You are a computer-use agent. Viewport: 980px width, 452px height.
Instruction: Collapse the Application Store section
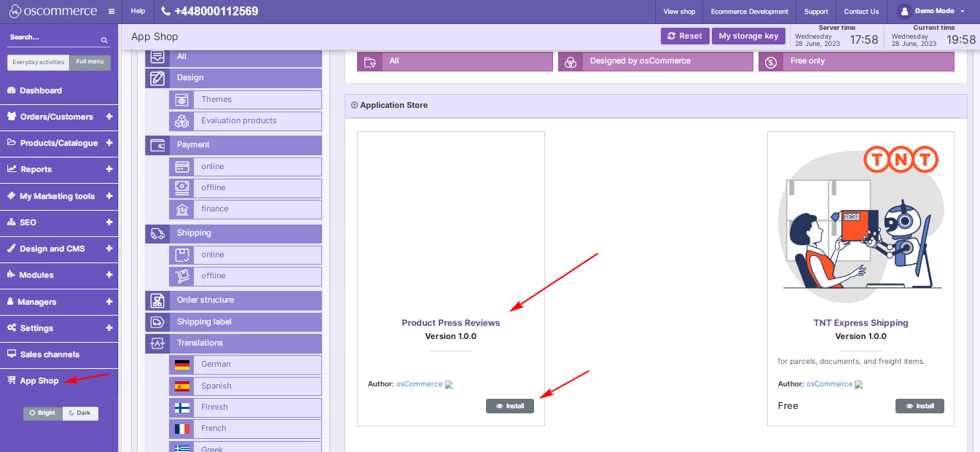tap(354, 105)
